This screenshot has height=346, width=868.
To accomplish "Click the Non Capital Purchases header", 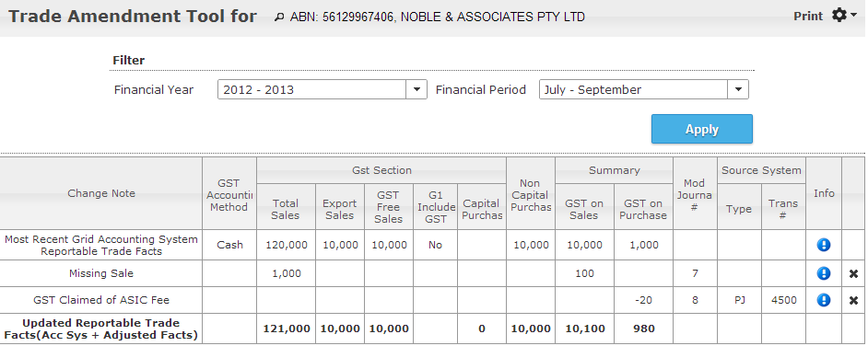I will [531, 194].
